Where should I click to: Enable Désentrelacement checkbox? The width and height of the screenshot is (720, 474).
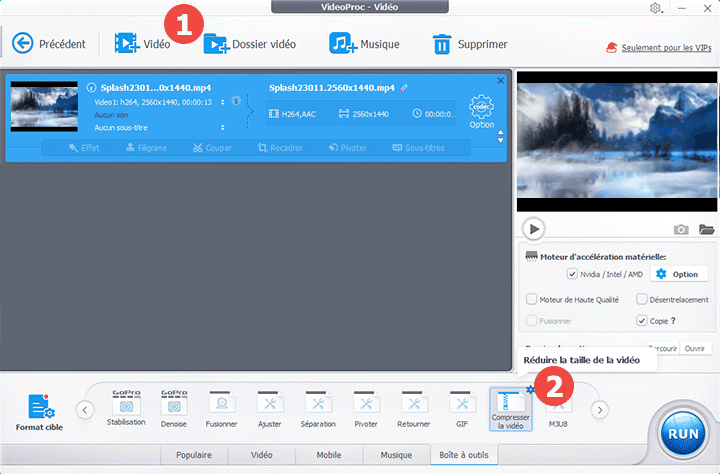pos(641,299)
